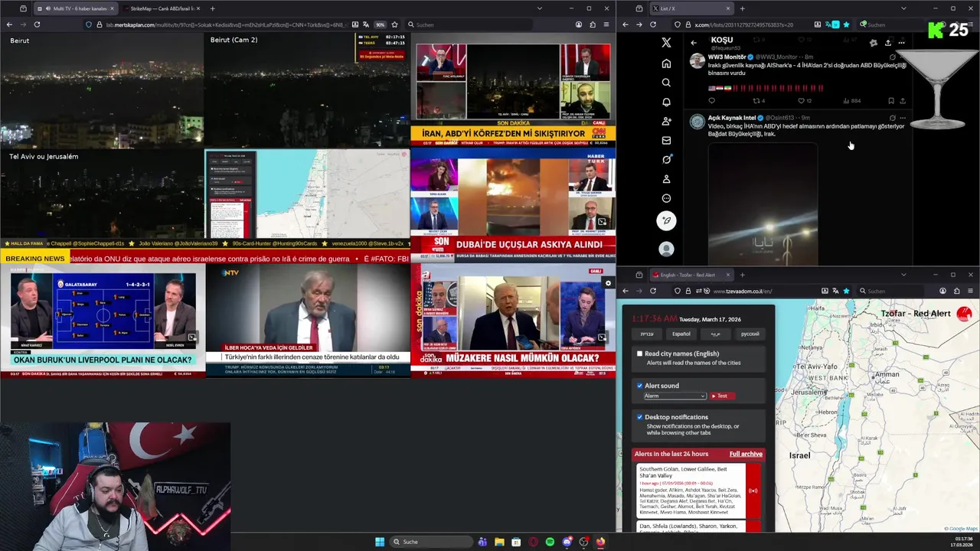Click the Grok icon on WW3 Monitör post
Viewport: 980px width, 551px height.
pyautogui.click(x=892, y=57)
